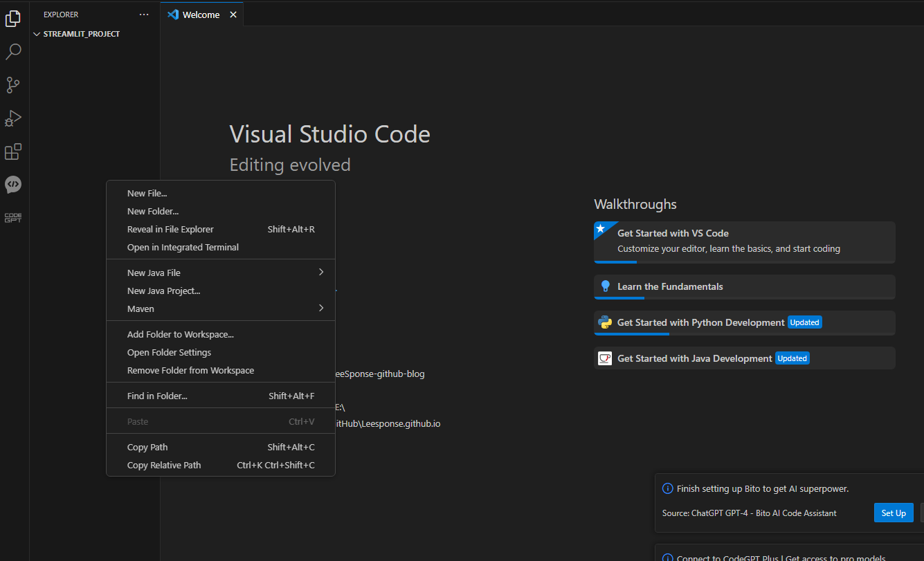Expand the New Java File submenu arrow
This screenshot has height=561, width=924.
(321, 273)
